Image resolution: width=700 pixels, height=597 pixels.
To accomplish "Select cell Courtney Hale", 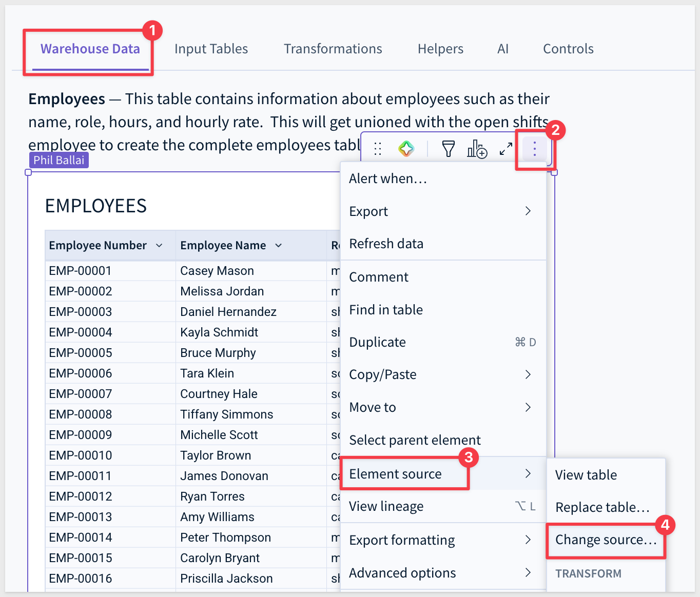I will point(251,394).
